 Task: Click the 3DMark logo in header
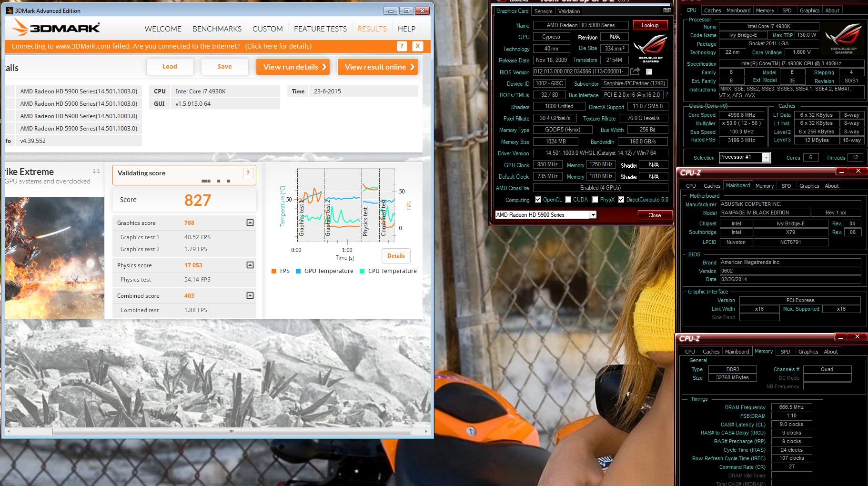click(x=56, y=28)
